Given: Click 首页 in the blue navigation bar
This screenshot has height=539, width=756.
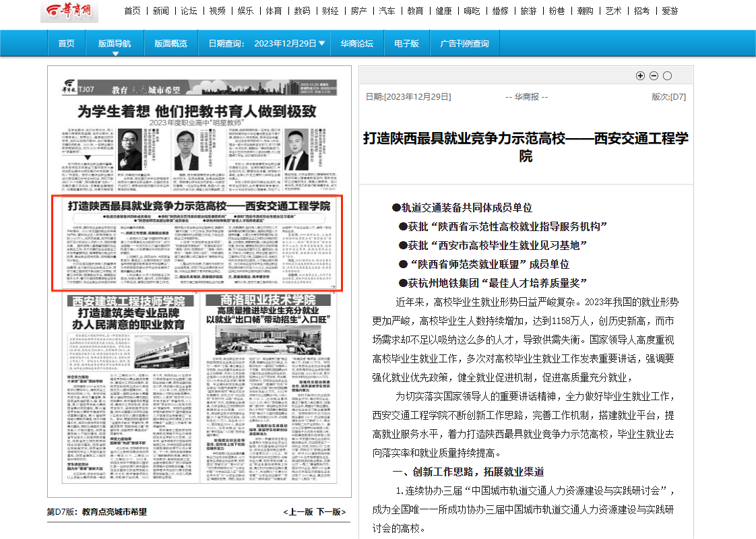Looking at the screenshot, I should [66, 44].
